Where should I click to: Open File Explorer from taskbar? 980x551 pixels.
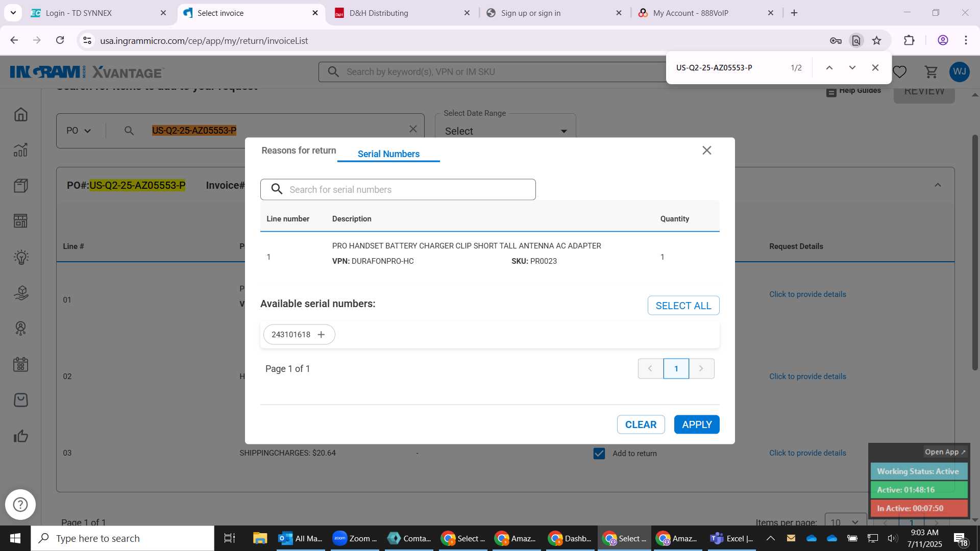[260, 538]
